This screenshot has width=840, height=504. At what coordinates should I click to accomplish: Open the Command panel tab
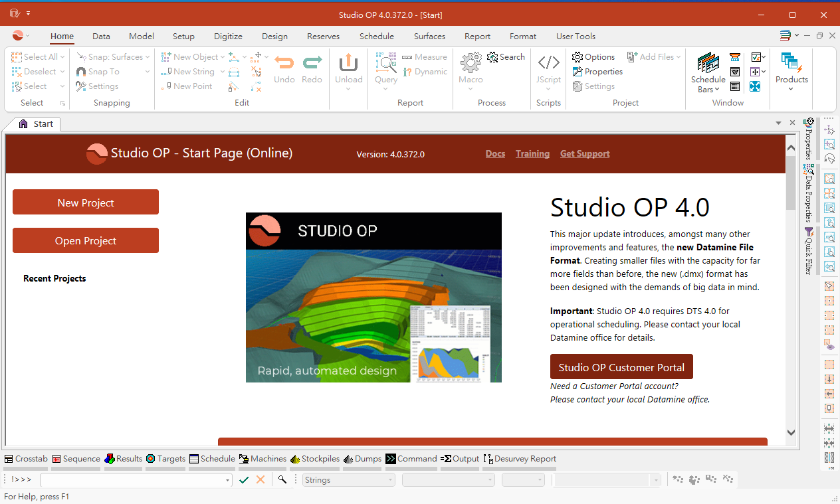(412, 459)
